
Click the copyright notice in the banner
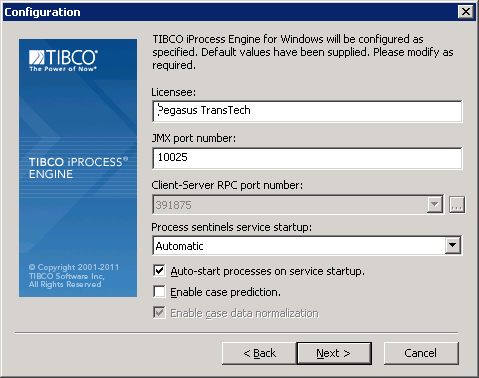[73, 276]
